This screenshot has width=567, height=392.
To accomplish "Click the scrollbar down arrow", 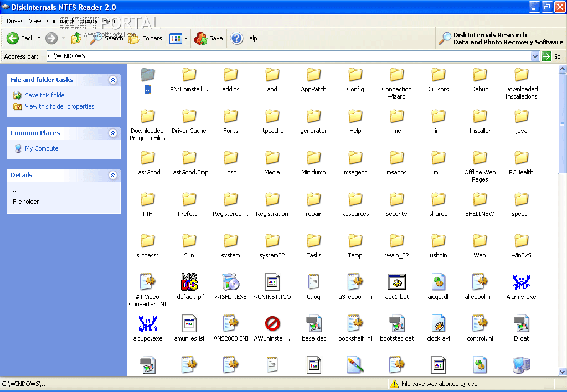I will (562, 372).
